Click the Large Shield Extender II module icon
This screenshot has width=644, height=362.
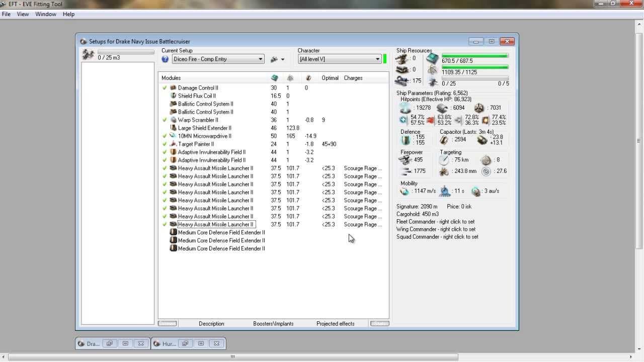[173, 128]
